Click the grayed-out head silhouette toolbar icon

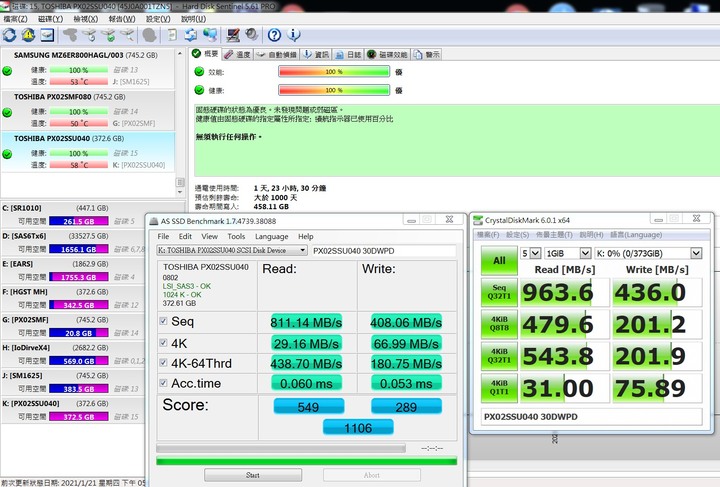pos(149,35)
